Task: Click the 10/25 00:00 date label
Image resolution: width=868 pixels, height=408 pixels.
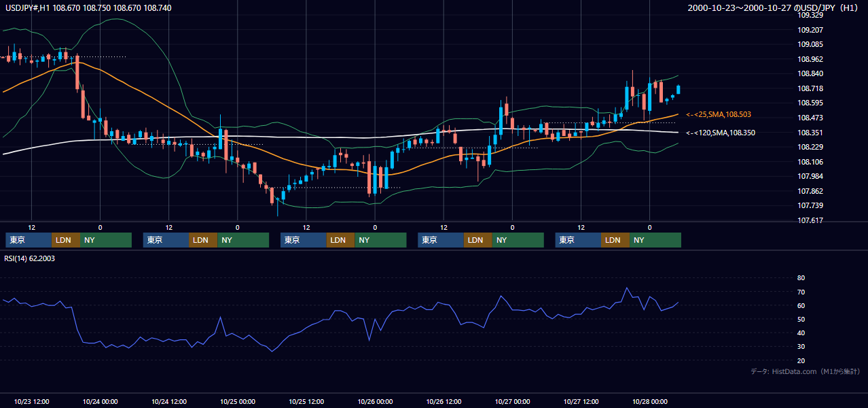Action: point(237,401)
